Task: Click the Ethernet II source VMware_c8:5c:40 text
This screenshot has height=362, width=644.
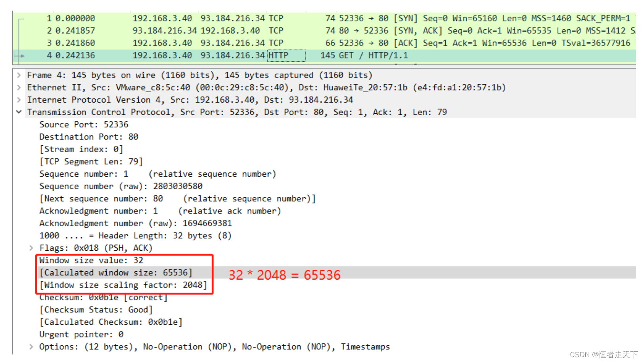Action: (x=153, y=87)
